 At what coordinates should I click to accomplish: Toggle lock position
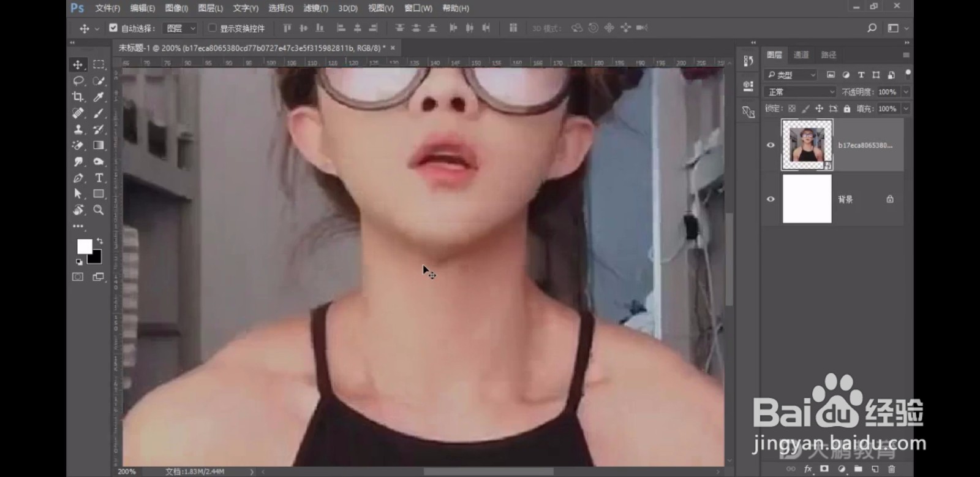tap(819, 109)
